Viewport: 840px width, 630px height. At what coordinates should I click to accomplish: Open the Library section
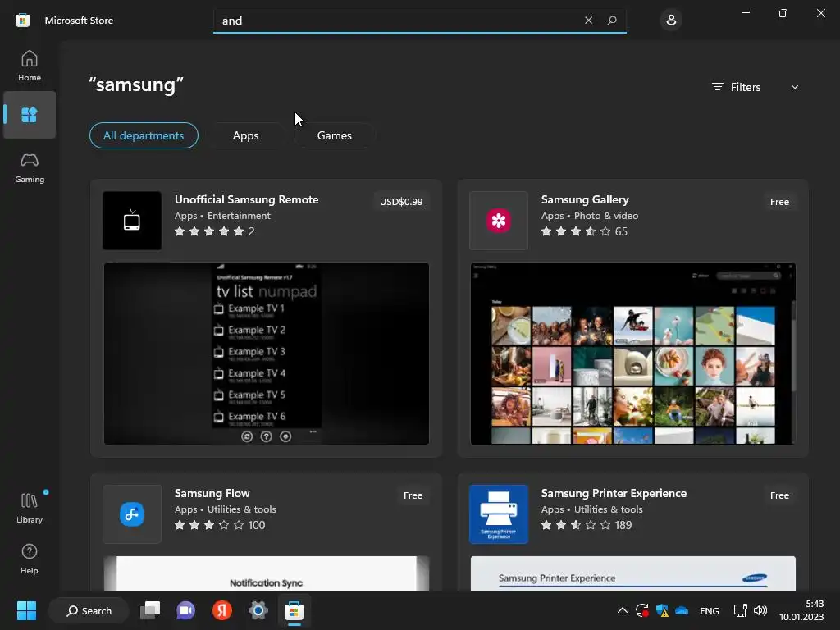click(x=30, y=508)
